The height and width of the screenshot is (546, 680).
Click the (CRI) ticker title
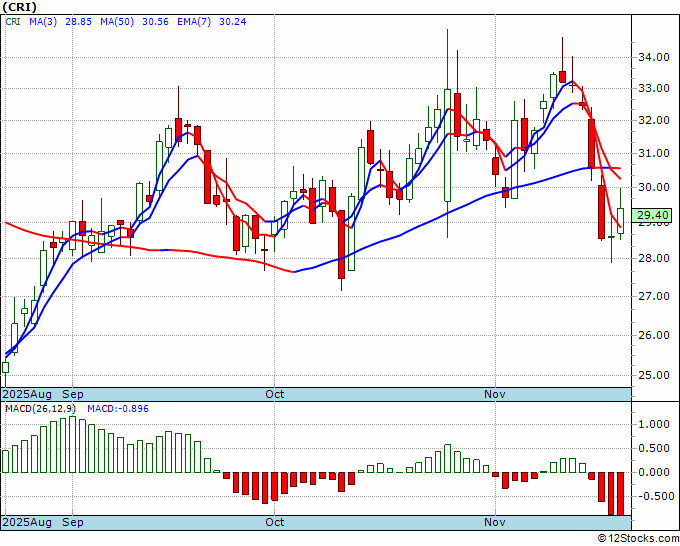click(x=20, y=7)
